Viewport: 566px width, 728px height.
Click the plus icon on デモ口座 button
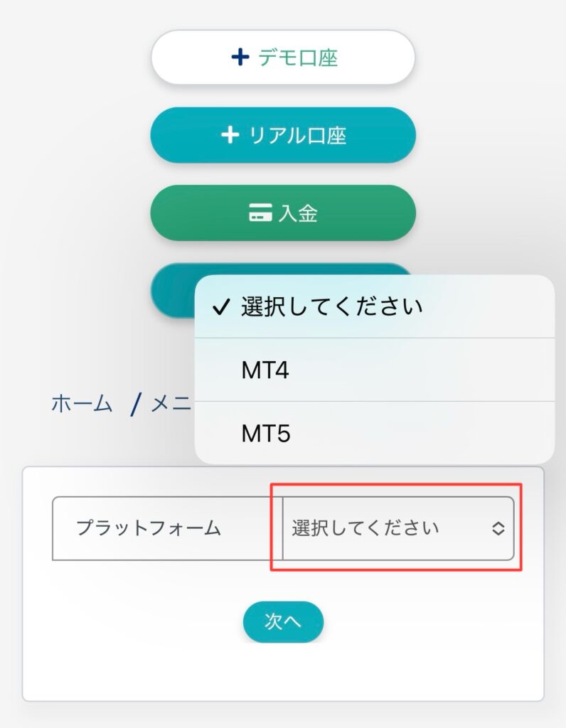[240, 58]
